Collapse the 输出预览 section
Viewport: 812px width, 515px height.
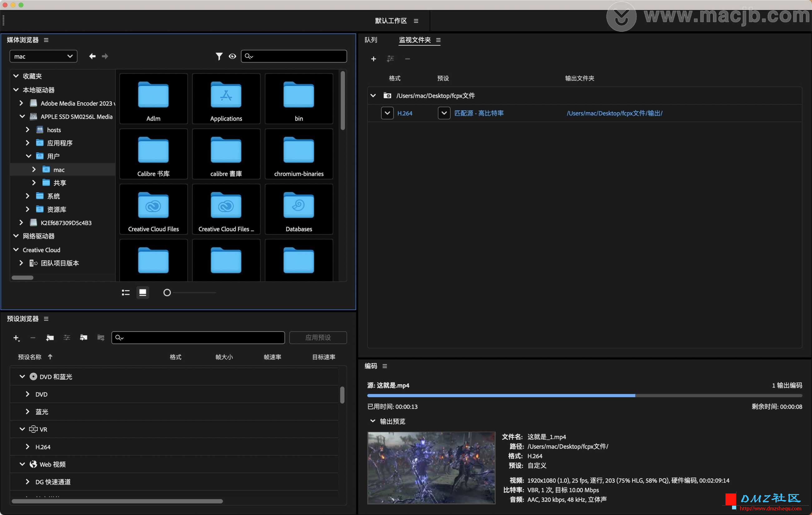pyautogui.click(x=373, y=421)
